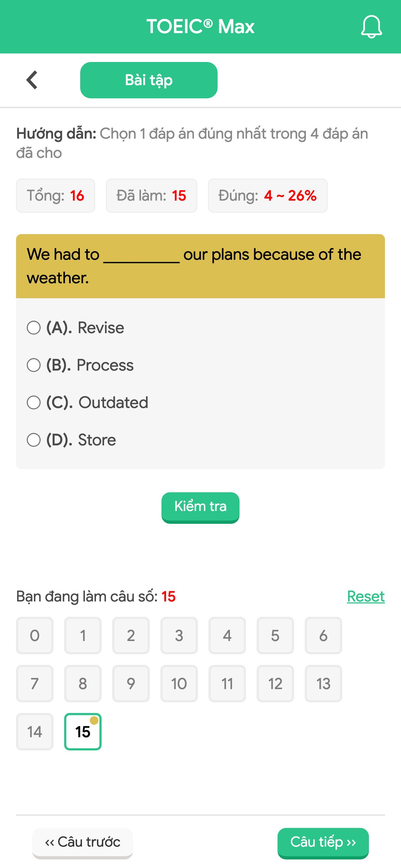Navigate to question number 14
Viewport: 401px width, 868px height.
(35, 732)
